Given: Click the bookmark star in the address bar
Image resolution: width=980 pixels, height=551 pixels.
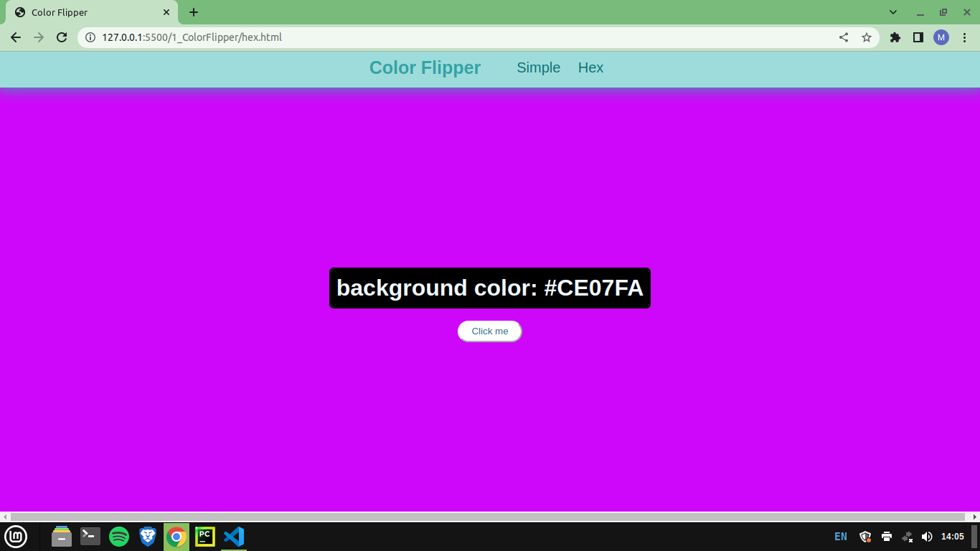Looking at the screenshot, I should (867, 37).
